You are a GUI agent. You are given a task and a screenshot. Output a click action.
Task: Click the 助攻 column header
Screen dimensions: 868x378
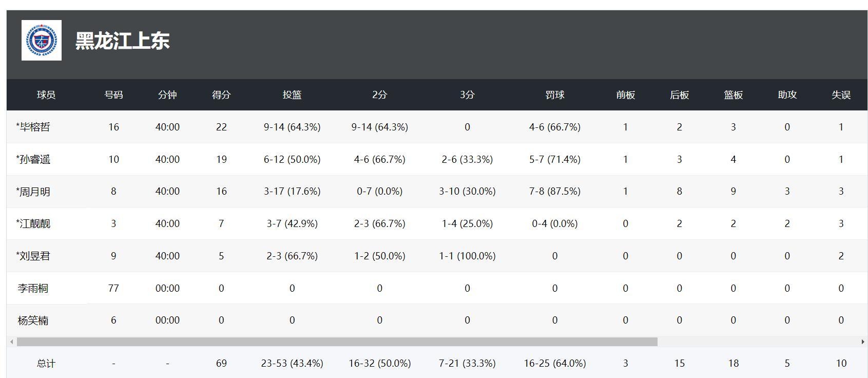click(787, 95)
